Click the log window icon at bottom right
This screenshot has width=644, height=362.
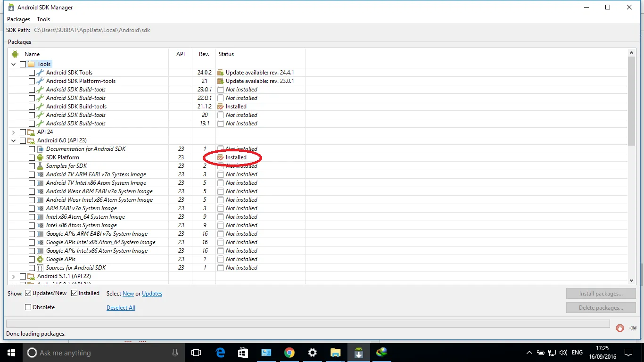point(633,328)
